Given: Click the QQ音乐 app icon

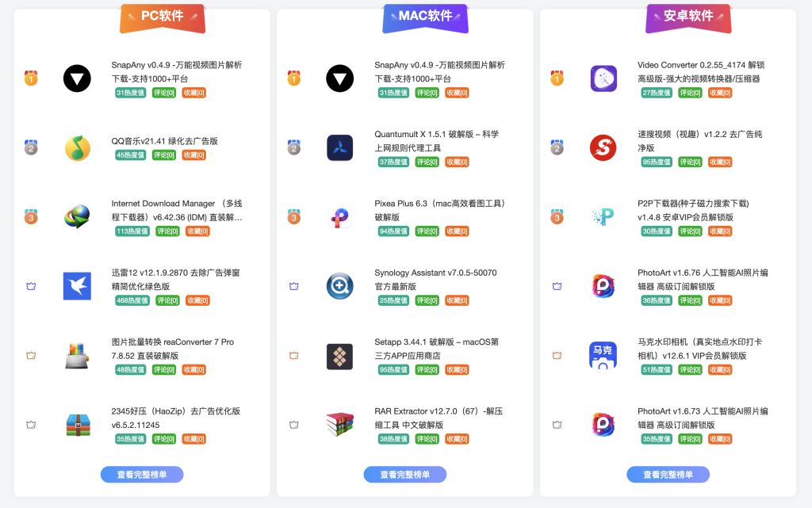Looking at the screenshot, I should pos(77,148).
